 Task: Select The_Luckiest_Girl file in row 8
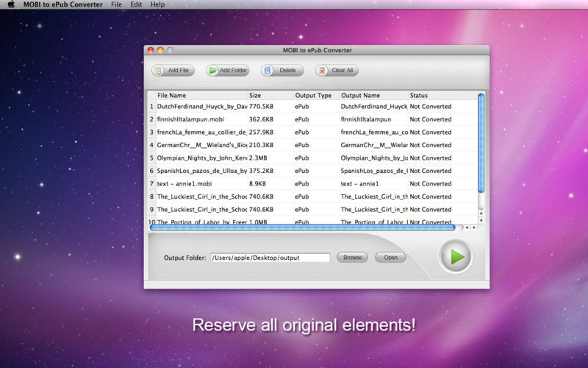tap(313, 197)
